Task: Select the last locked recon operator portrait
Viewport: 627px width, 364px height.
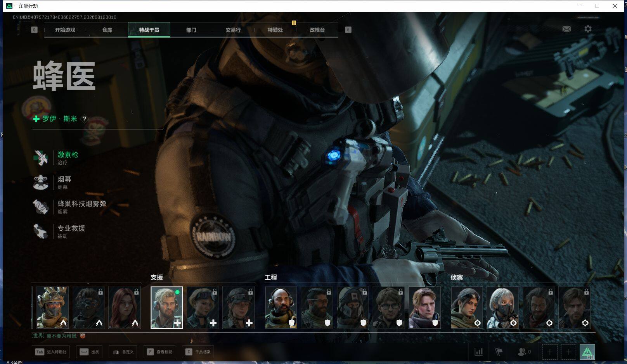Action: point(575,307)
